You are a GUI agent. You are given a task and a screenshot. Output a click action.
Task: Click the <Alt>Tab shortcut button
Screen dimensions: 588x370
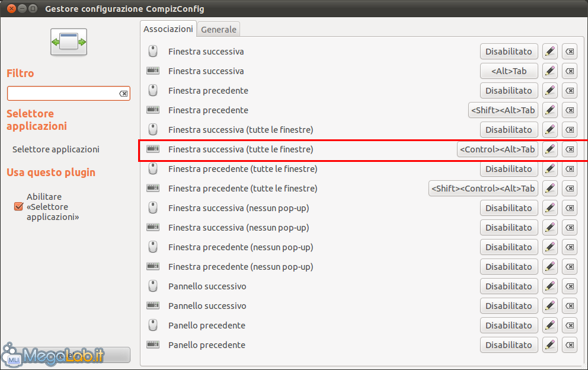click(x=509, y=71)
